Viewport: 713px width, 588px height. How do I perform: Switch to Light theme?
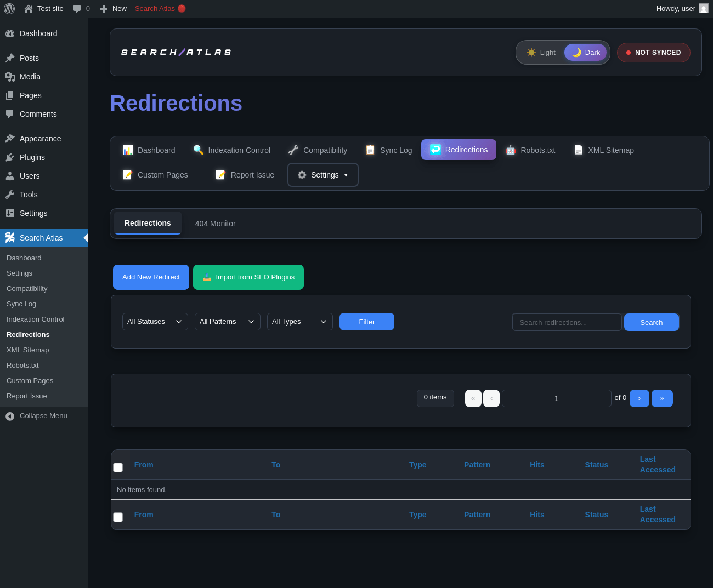click(541, 53)
